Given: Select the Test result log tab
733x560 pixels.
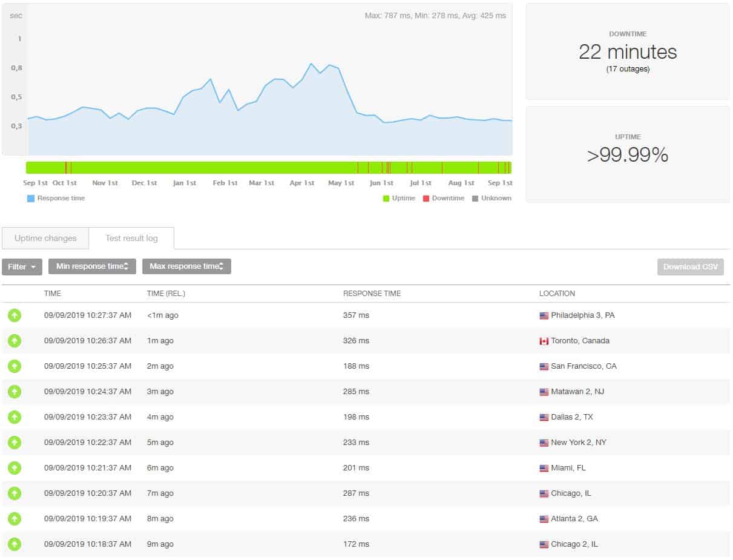Looking at the screenshot, I should tap(131, 239).
